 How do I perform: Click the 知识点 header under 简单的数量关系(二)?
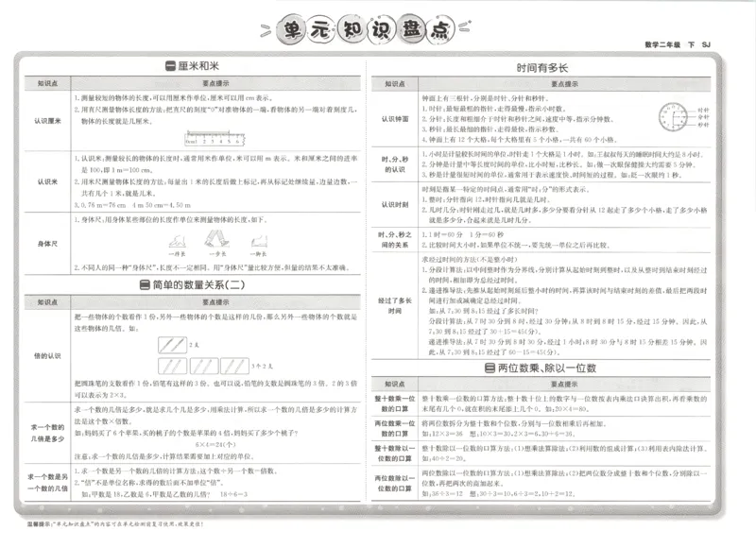pos(48,302)
